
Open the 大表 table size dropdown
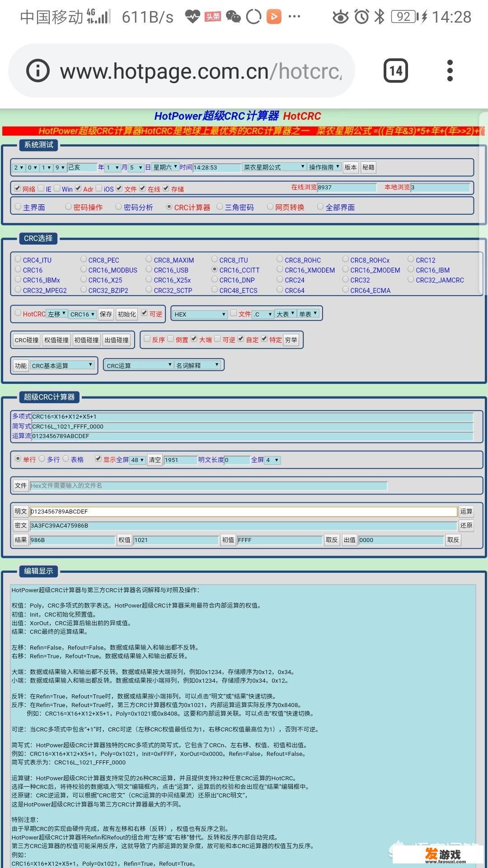tap(286, 314)
